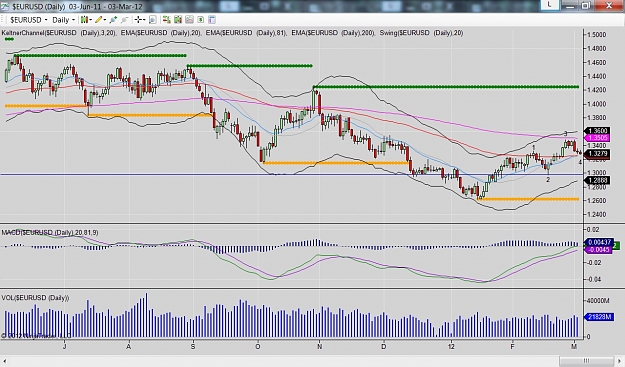The height and width of the screenshot is (367, 625).
Task: Click the 12 year label on time axis
Action: tap(451, 347)
